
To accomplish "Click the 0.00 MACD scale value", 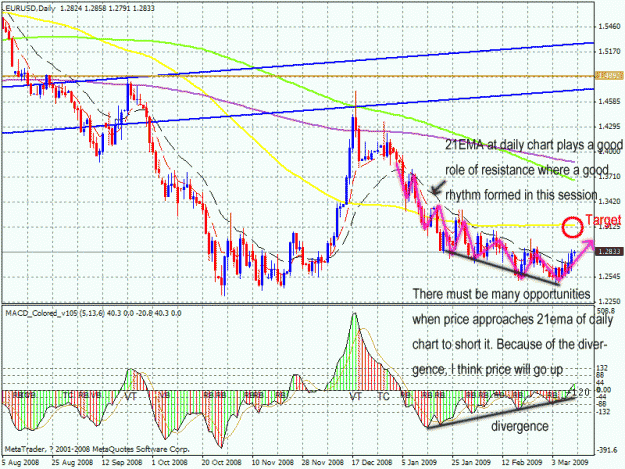I will coord(604,389).
